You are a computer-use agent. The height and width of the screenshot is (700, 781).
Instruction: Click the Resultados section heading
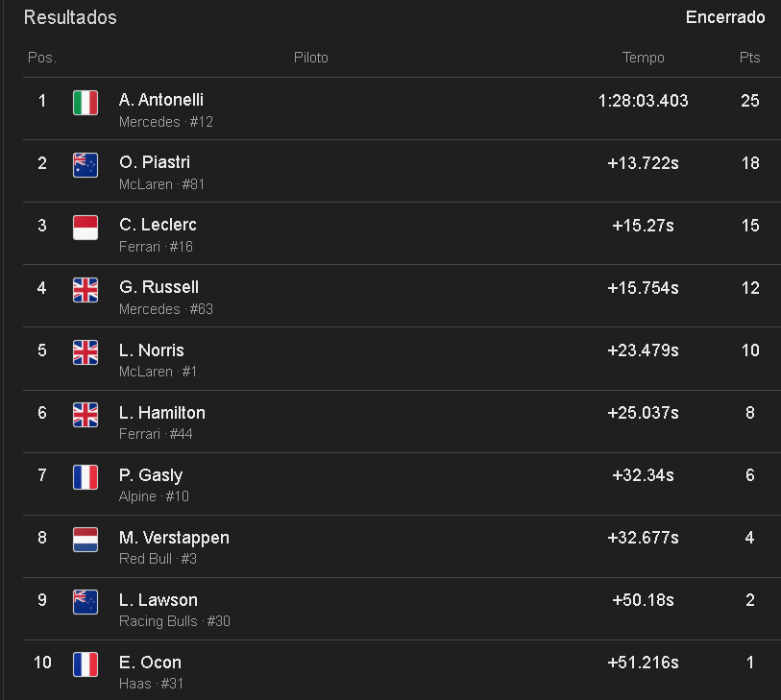(x=70, y=18)
